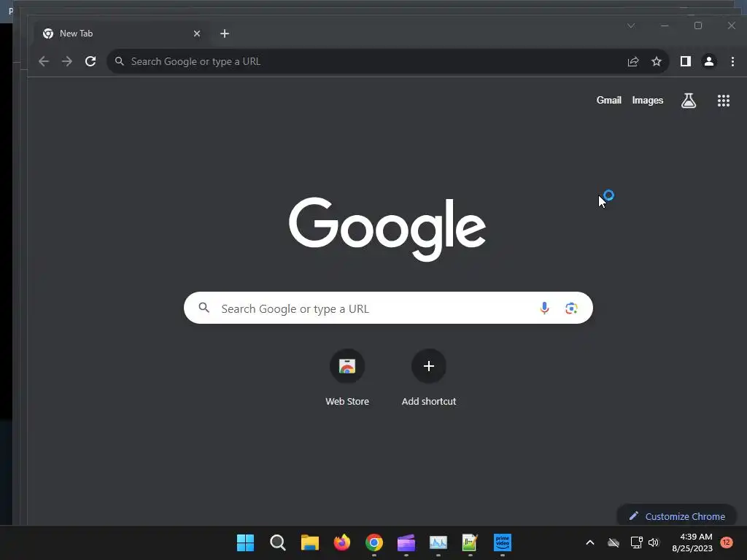Open the Chrome side panel icon
The image size is (747, 560).
pyautogui.click(x=686, y=61)
